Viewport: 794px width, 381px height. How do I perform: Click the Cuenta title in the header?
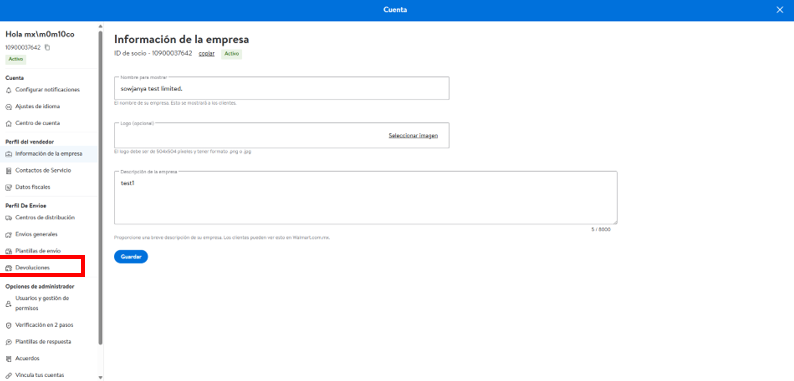[395, 10]
